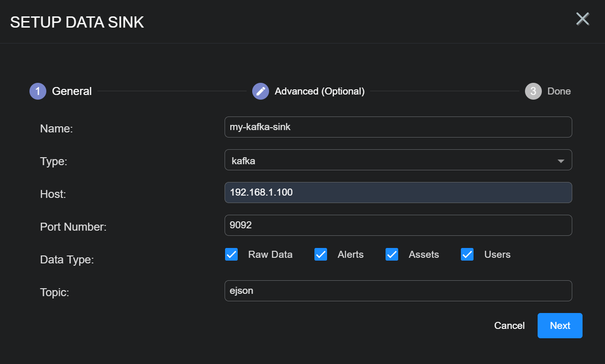Screen dimensions: 605x364
Task: Click the Topic field containing ejson
Action: click(x=398, y=291)
